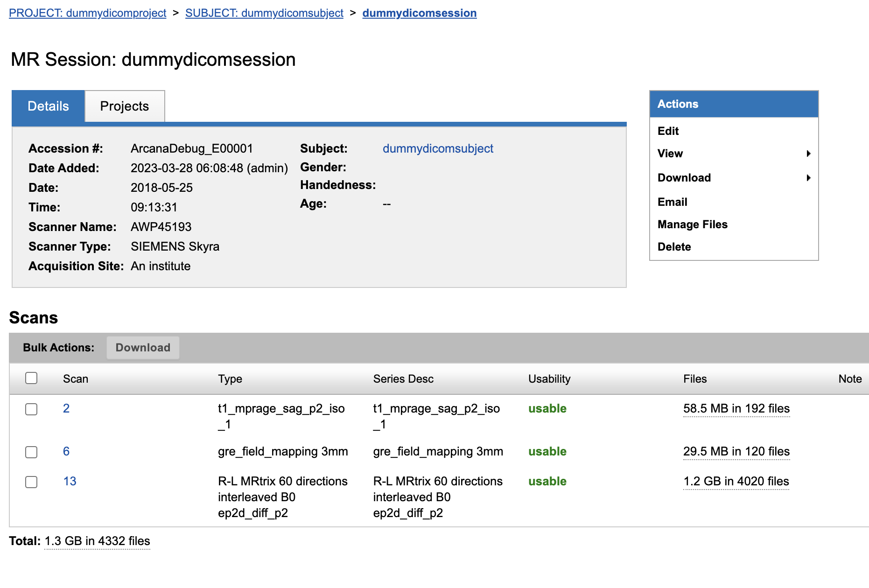The image size is (869, 588).
Task: Click the 29.5 MB in 120 files entry
Action: [x=736, y=451]
